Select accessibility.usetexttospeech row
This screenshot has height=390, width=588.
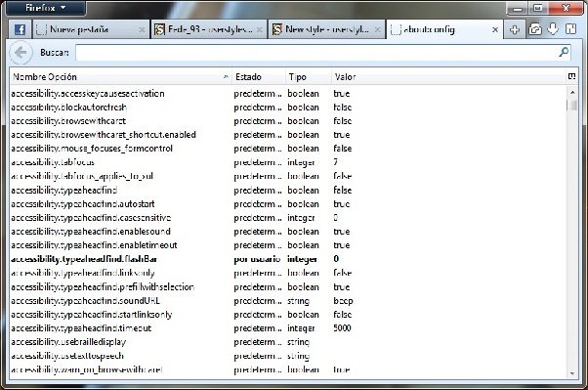click(288, 356)
